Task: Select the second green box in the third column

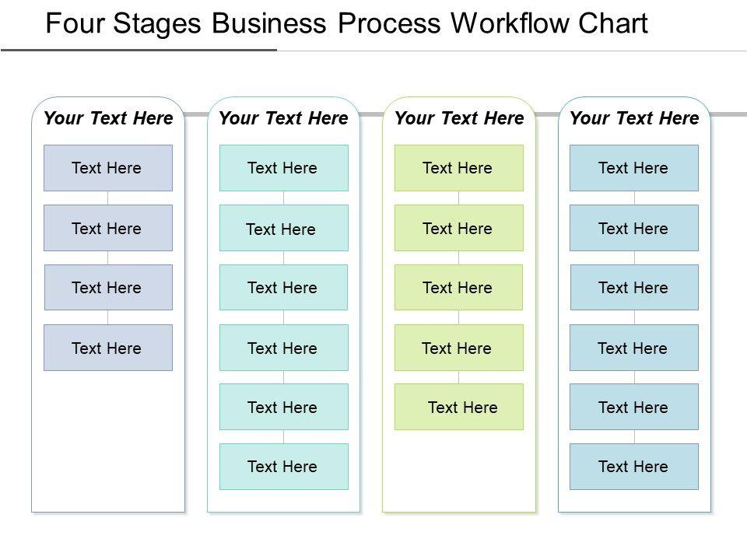Action: point(459,228)
